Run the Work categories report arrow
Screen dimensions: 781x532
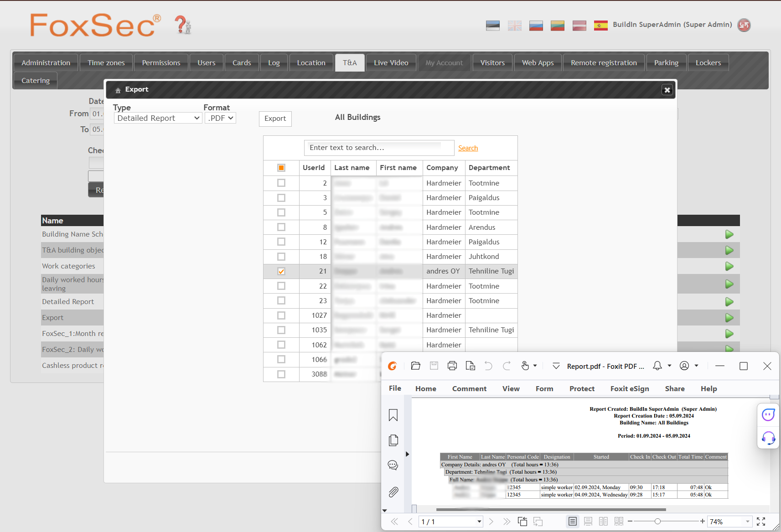(729, 266)
